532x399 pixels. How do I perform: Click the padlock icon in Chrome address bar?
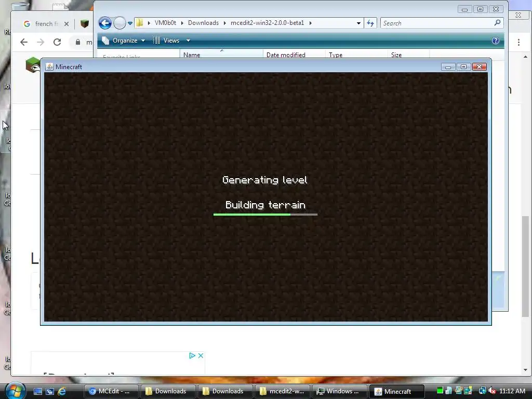pos(78,42)
